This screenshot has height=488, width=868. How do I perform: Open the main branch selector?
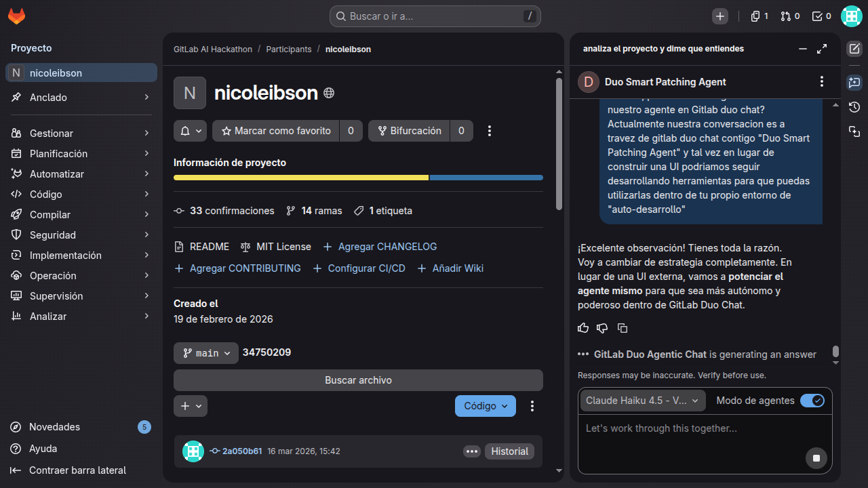(206, 353)
